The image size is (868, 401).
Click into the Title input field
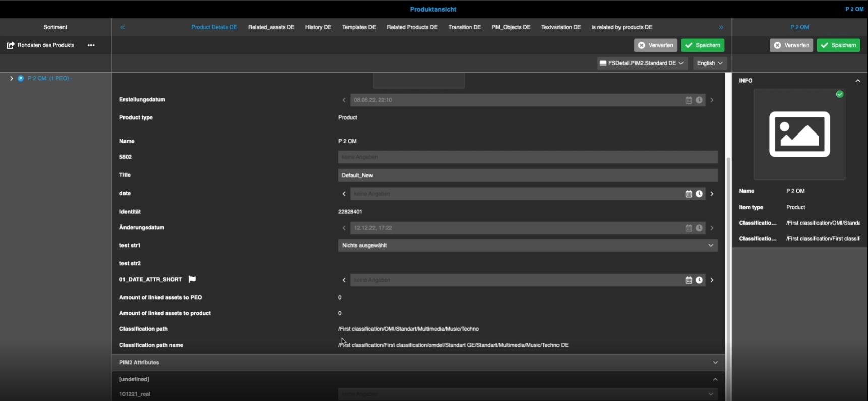pos(527,175)
